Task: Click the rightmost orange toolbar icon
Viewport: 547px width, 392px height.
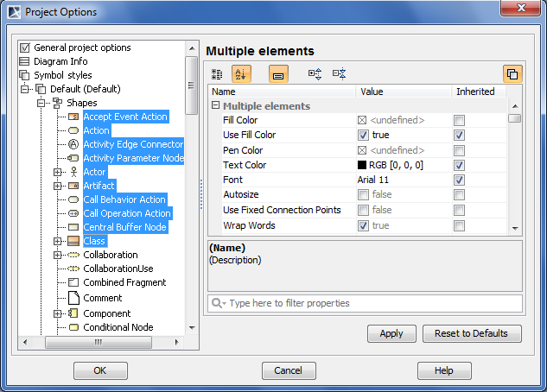Action: pos(512,75)
